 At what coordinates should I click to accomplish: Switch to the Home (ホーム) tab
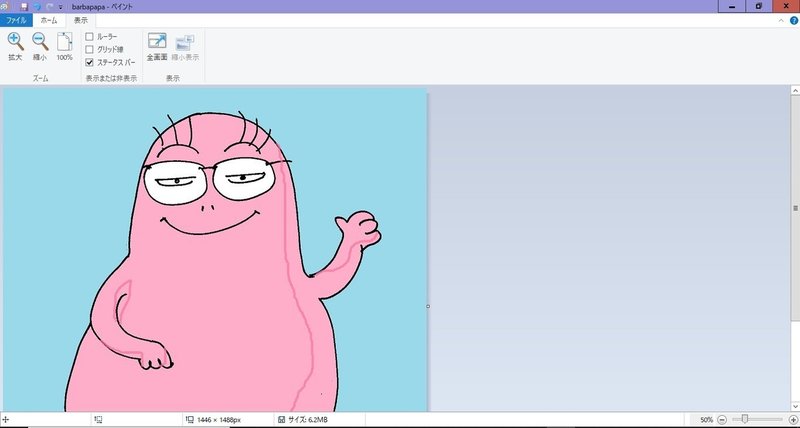[x=49, y=20]
